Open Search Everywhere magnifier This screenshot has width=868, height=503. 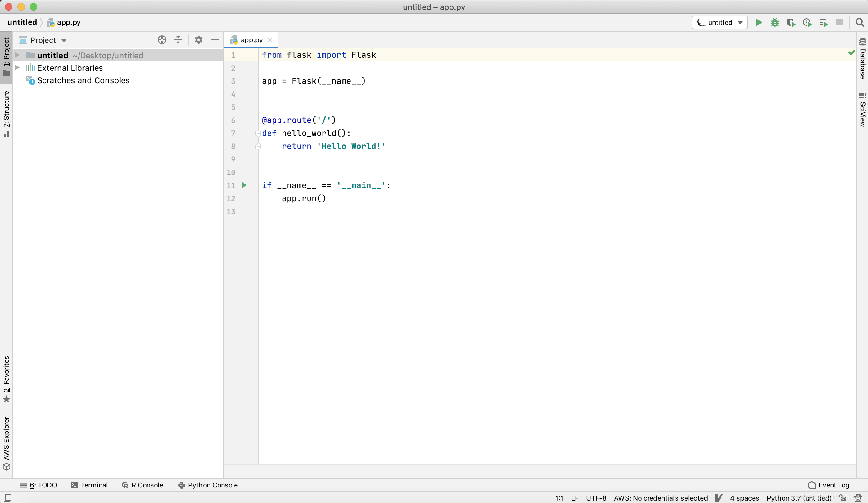tap(859, 22)
